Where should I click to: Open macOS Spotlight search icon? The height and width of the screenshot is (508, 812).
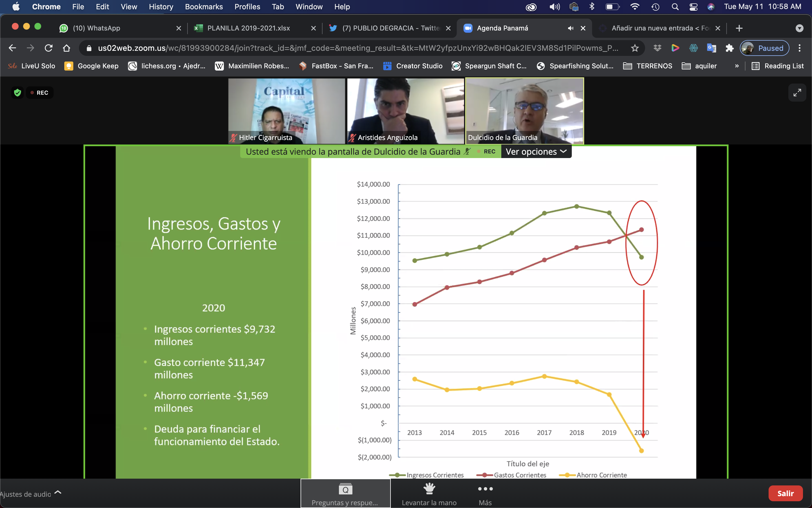click(x=675, y=7)
